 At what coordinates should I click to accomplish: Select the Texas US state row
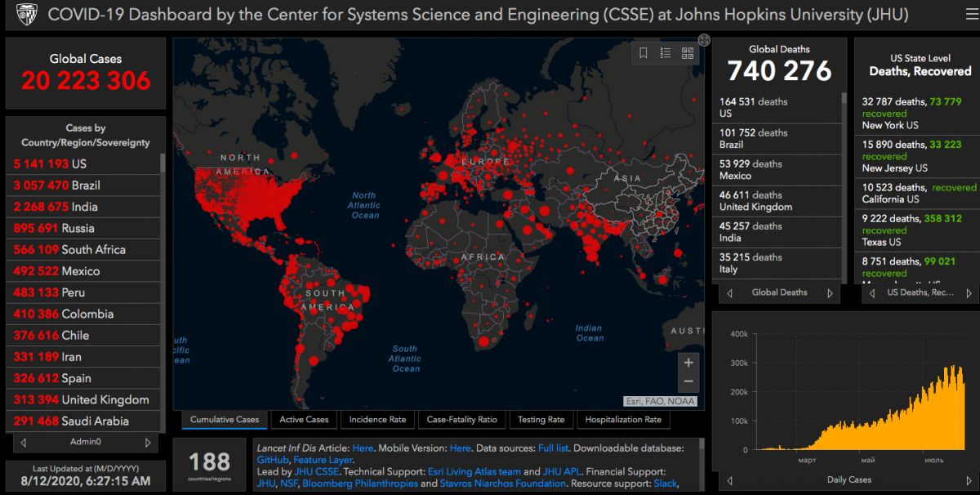[919, 230]
